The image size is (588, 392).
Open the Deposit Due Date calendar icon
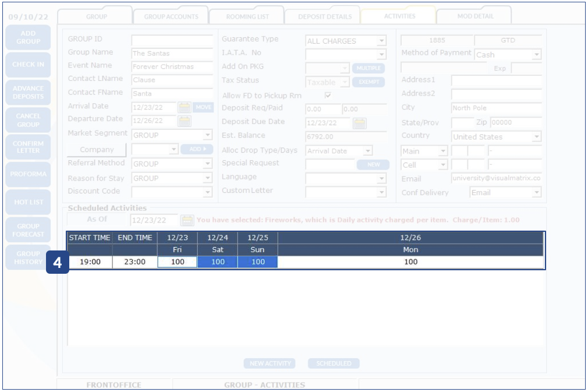[360, 123]
